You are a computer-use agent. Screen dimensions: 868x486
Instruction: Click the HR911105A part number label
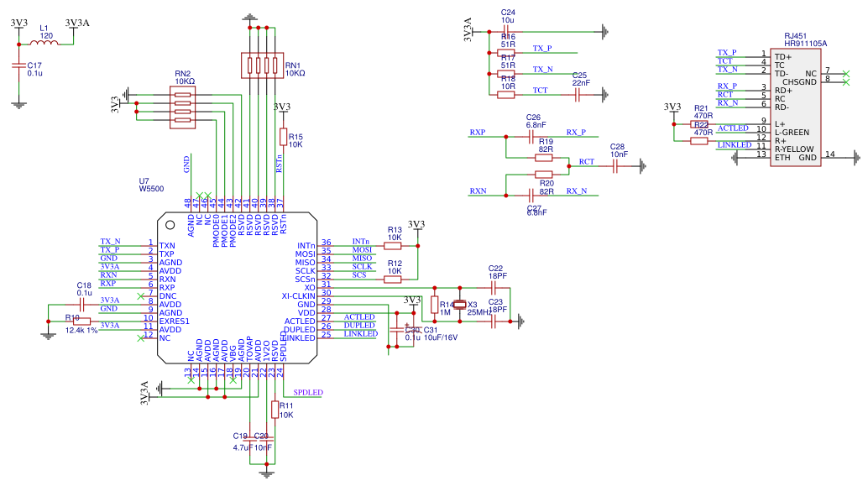point(805,43)
